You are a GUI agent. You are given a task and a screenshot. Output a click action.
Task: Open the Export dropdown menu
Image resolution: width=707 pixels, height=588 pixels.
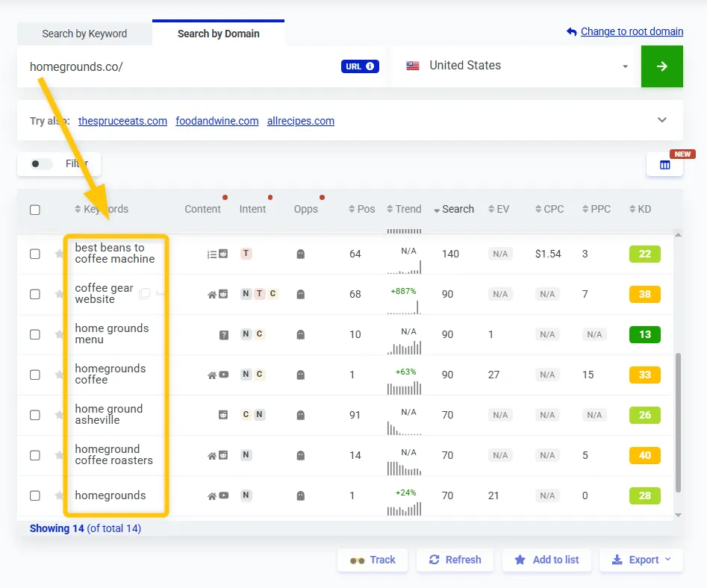(641, 560)
